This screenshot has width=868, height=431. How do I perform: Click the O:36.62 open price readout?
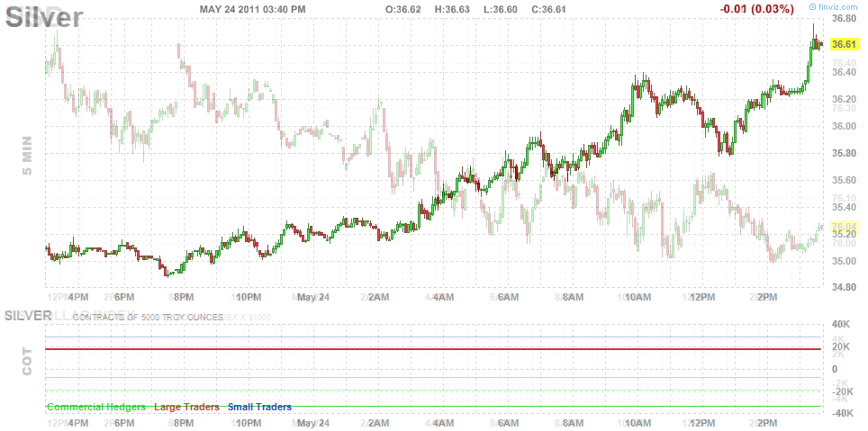click(x=404, y=9)
